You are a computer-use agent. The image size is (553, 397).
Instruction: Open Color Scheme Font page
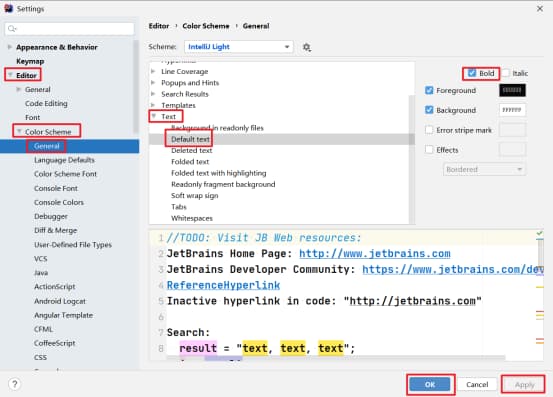[x=65, y=174]
